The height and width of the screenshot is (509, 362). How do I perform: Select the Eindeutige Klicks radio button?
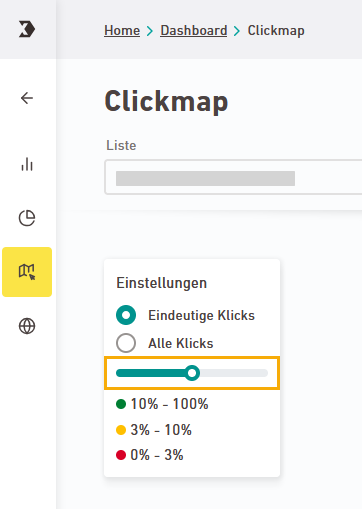click(x=126, y=315)
